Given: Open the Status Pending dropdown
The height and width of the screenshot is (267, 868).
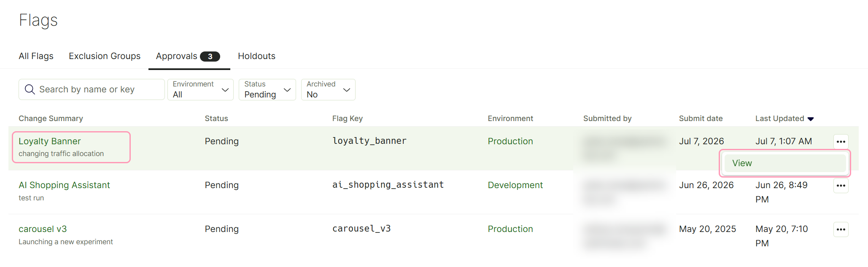Looking at the screenshot, I should (x=267, y=89).
